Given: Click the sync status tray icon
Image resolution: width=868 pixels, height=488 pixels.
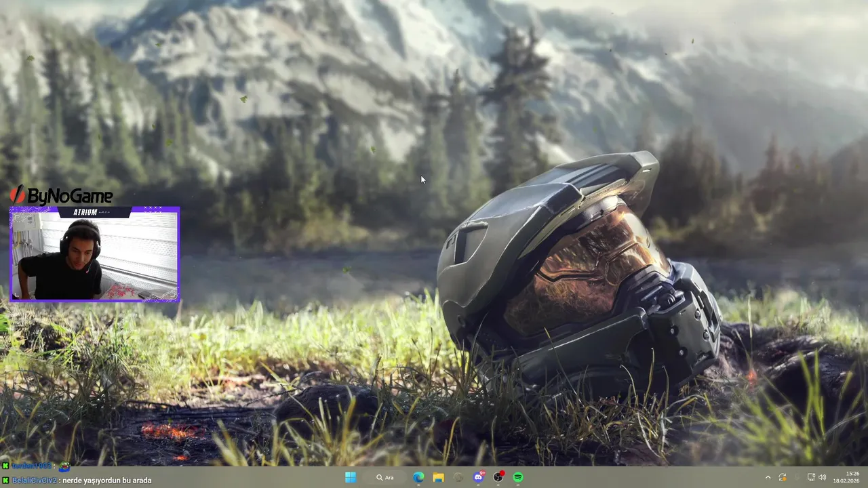Looking at the screenshot, I should click(783, 477).
